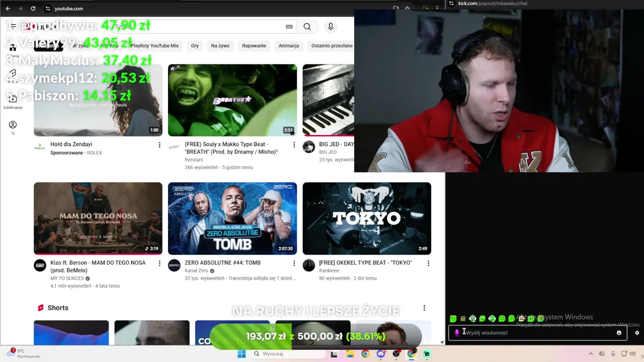Image resolution: width=644 pixels, height=362 pixels.
Task: Click the BIG JED channel avatar
Action: [308, 147]
